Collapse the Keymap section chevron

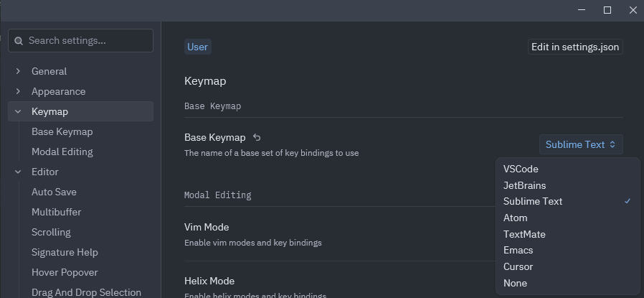(x=19, y=111)
